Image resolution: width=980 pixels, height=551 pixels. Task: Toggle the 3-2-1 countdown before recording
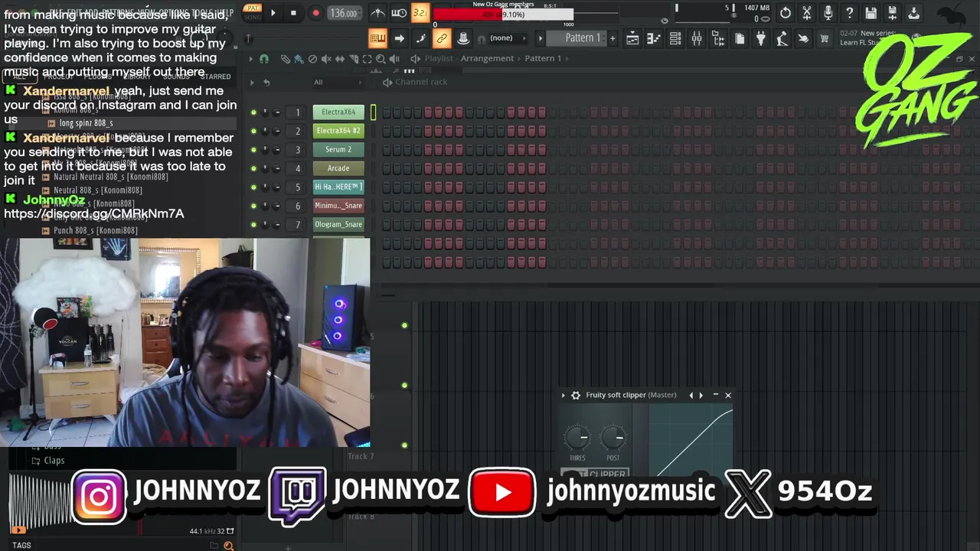(x=420, y=13)
